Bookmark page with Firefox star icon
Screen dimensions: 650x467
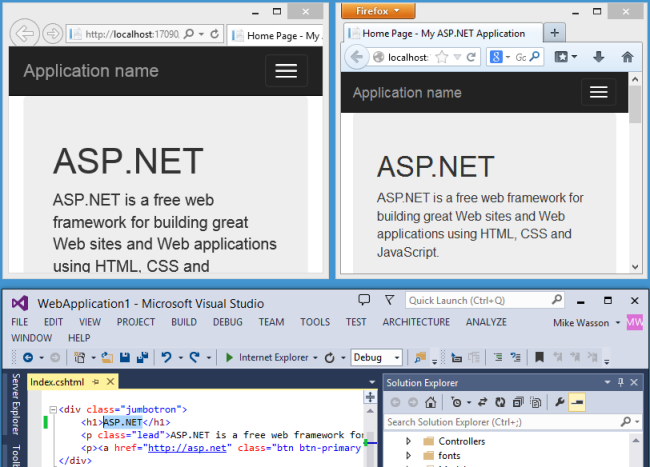click(442, 57)
